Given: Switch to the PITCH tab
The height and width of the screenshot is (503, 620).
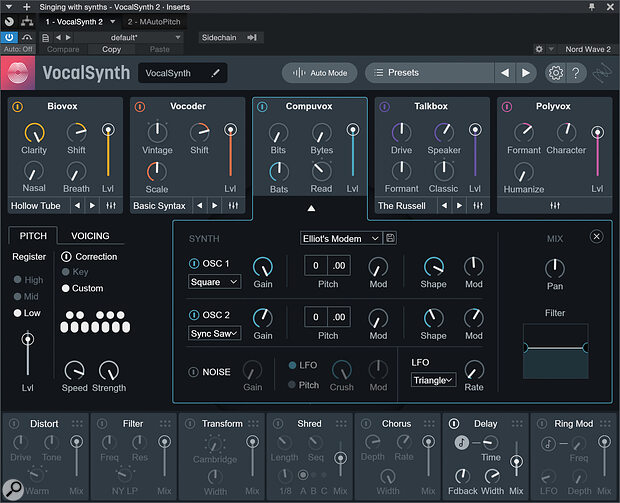Looking at the screenshot, I should pyautogui.click(x=33, y=236).
